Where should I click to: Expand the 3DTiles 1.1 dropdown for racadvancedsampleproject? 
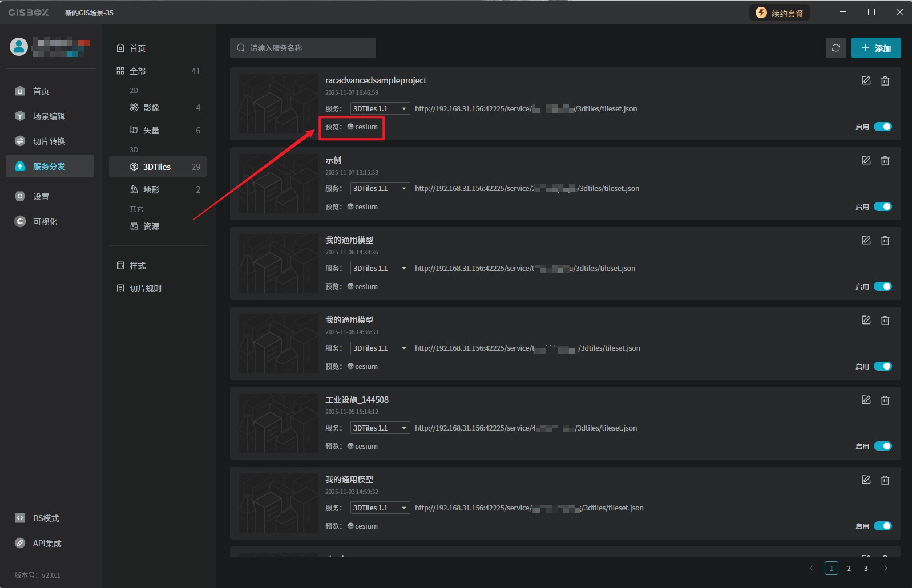click(x=380, y=108)
